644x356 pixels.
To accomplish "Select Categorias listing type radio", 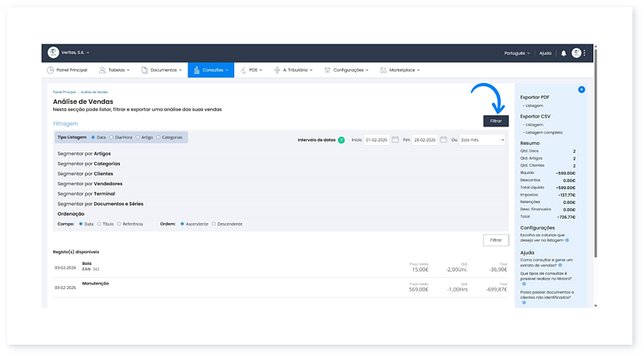I will click(x=158, y=138).
